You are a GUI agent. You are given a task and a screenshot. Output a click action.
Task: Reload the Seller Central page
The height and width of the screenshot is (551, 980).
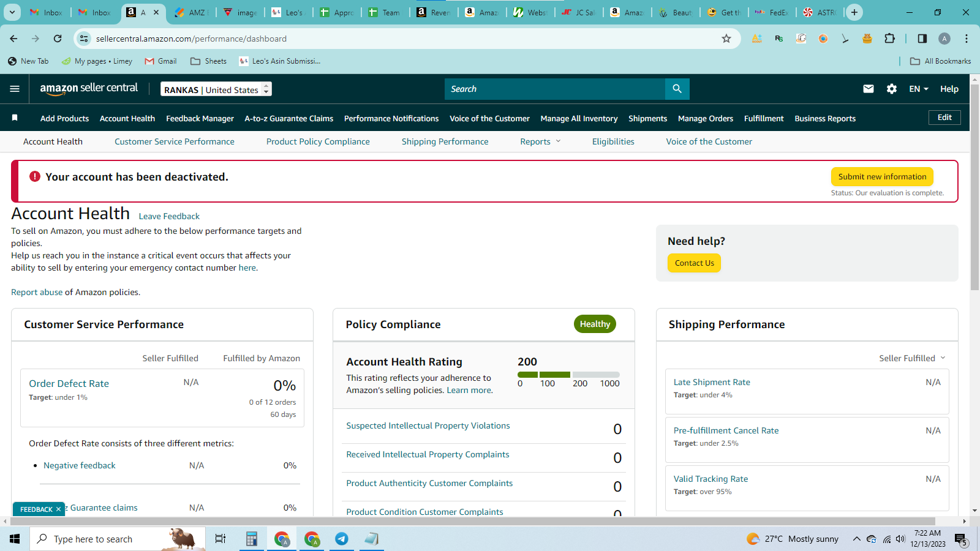(x=58, y=39)
